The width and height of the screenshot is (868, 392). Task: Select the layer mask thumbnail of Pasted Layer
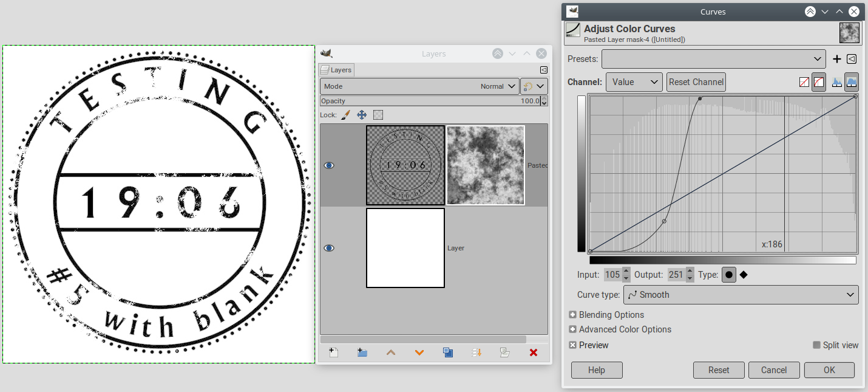(x=486, y=165)
